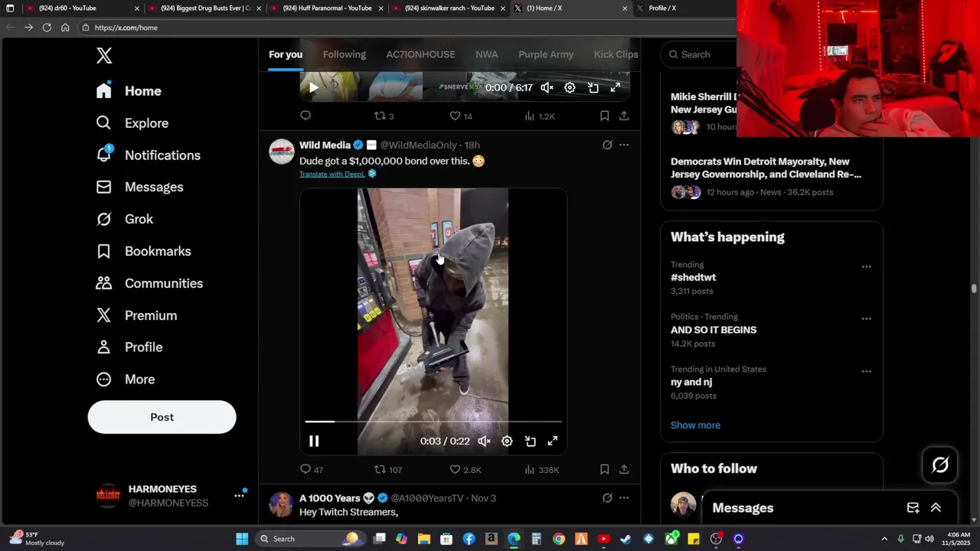Open options for AND SO IT BEGINS trend

tap(866, 318)
